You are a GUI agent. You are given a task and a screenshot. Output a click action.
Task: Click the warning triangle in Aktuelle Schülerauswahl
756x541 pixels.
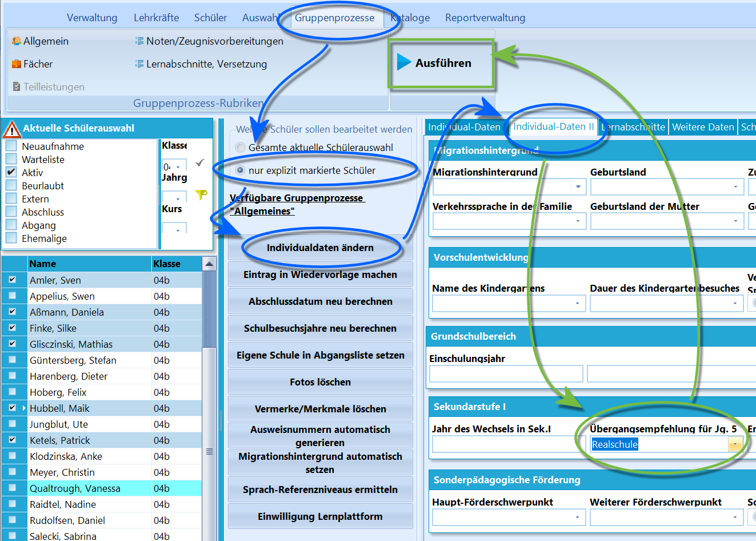tap(12, 129)
